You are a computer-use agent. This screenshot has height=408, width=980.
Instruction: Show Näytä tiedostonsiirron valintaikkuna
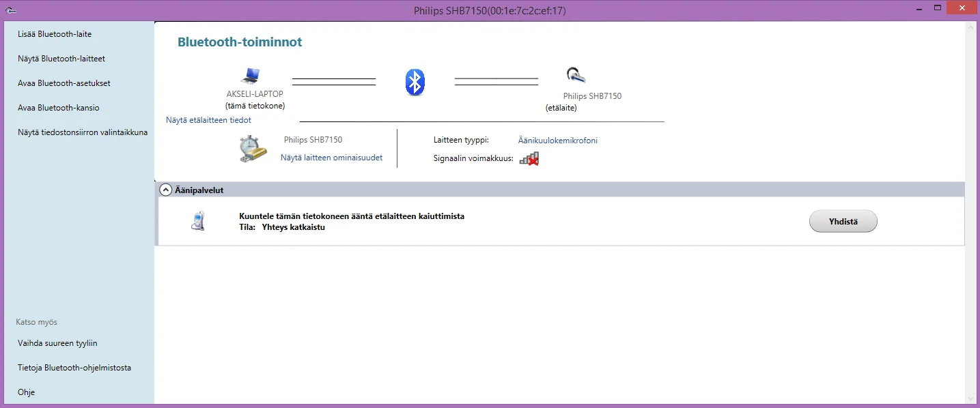point(83,132)
